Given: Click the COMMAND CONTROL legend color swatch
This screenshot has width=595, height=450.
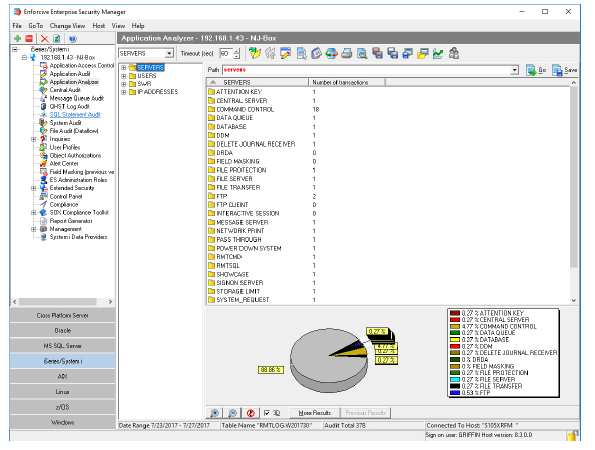Looking at the screenshot, I should (x=455, y=327).
